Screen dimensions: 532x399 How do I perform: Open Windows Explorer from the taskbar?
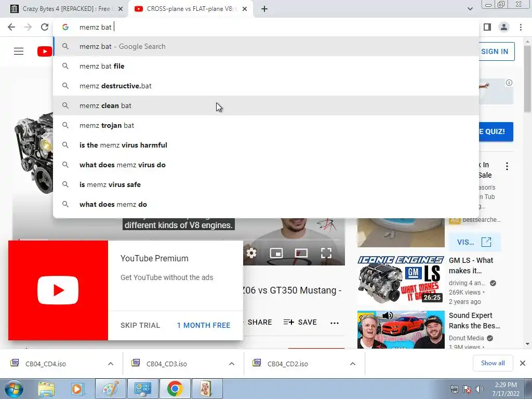tap(46, 389)
